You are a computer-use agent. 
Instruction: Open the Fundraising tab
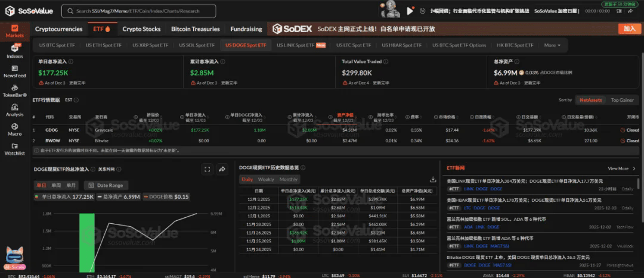tap(246, 29)
